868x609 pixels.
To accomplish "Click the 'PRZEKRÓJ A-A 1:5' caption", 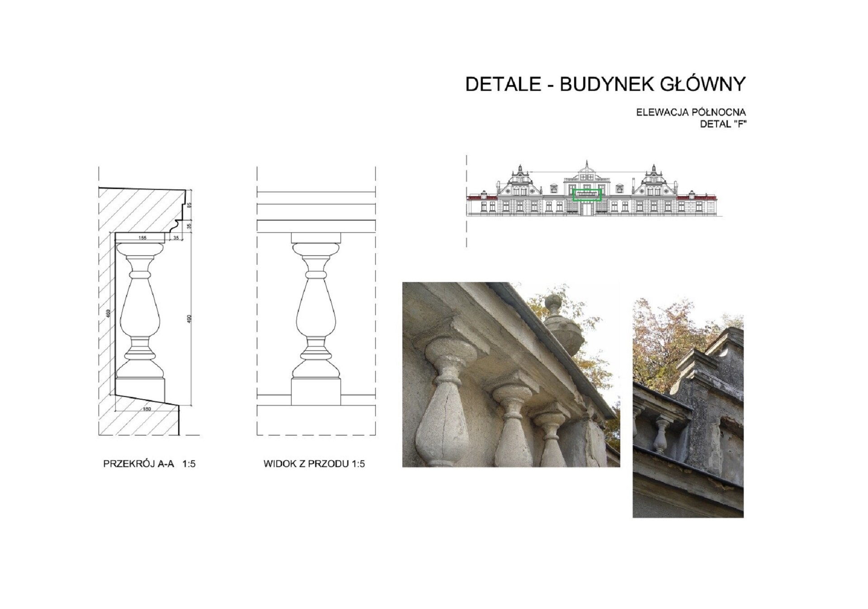I will [149, 464].
